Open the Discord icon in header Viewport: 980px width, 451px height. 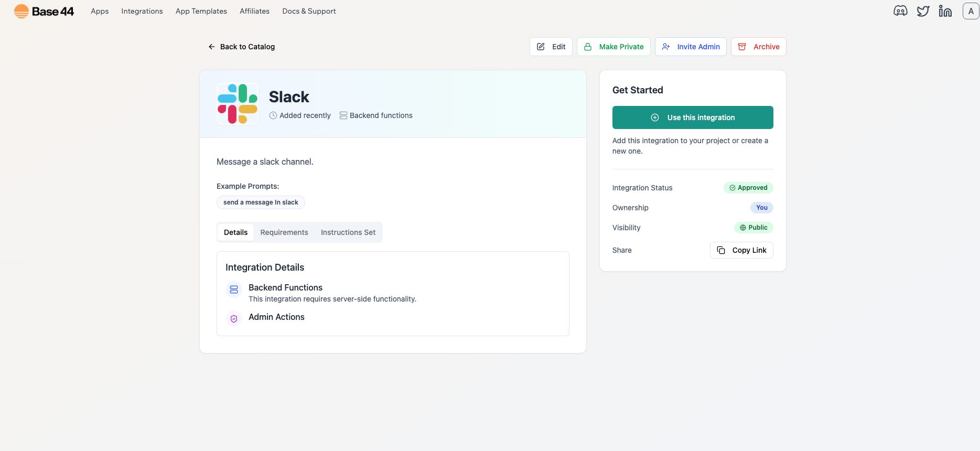point(900,11)
